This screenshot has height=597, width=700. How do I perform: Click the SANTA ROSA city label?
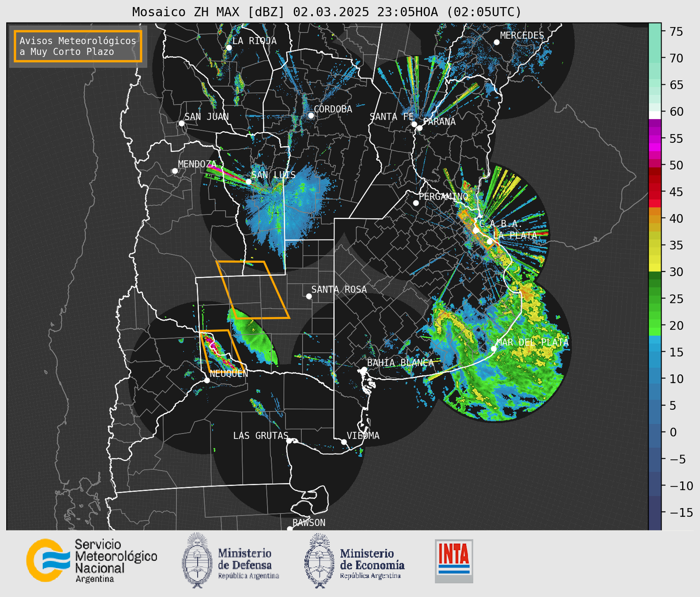pos(339,289)
